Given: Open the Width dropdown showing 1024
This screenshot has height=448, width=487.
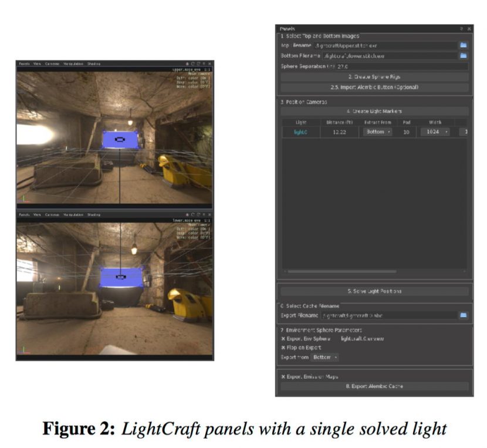Looking at the screenshot, I should pyautogui.click(x=435, y=132).
